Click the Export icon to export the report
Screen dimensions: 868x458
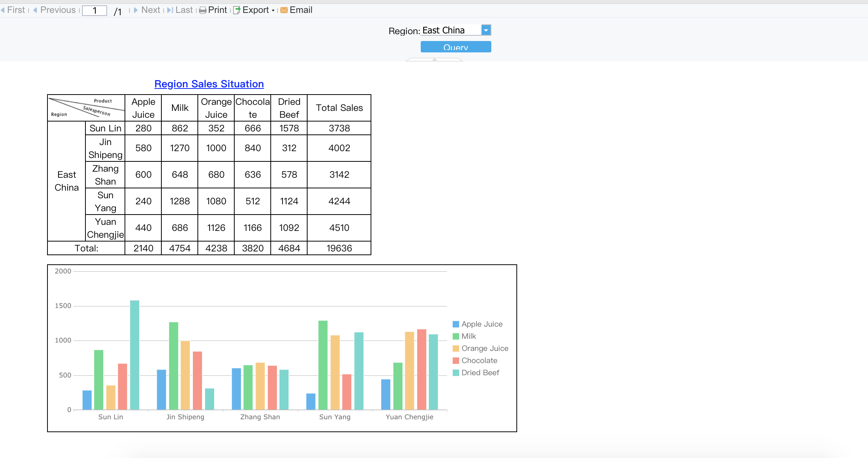coord(236,9)
